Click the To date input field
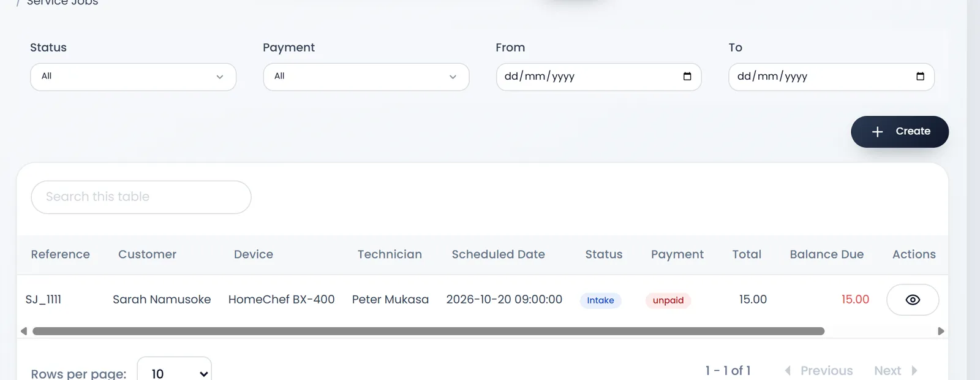Image resolution: width=980 pixels, height=380 pixels. pos(831,77)
